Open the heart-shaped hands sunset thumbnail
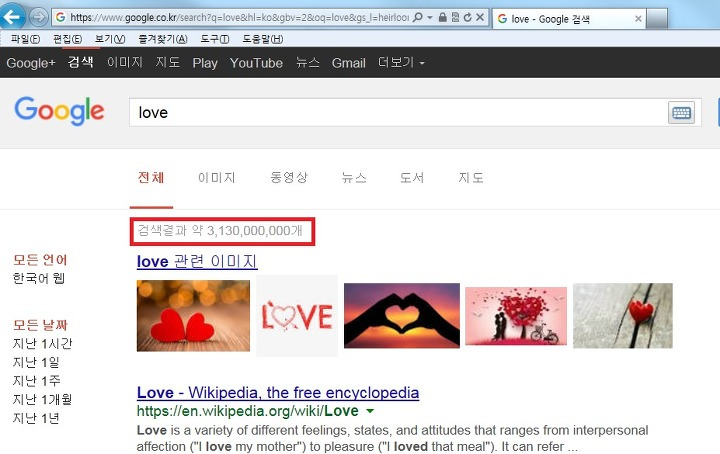720x454 pixels. pos(402,316)
